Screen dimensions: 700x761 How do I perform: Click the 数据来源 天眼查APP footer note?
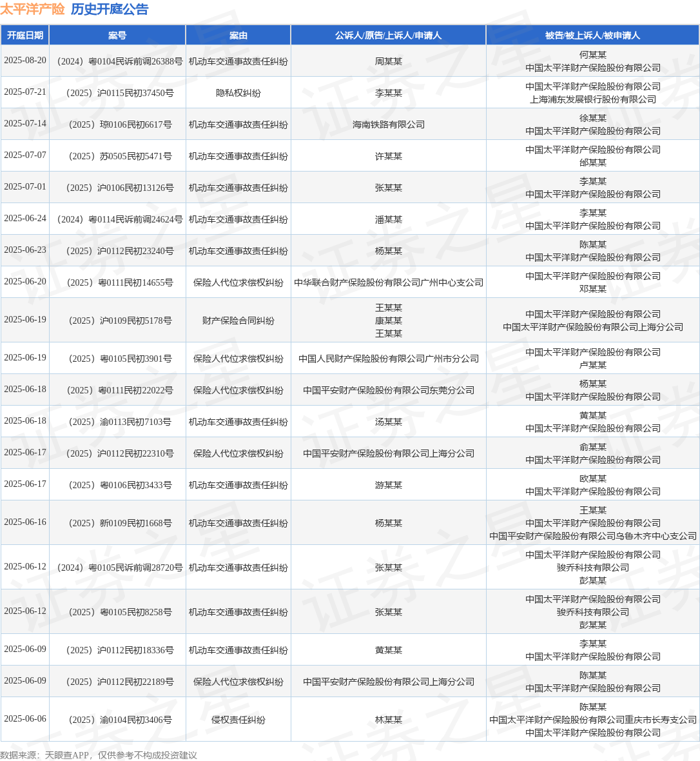[99, 755]
